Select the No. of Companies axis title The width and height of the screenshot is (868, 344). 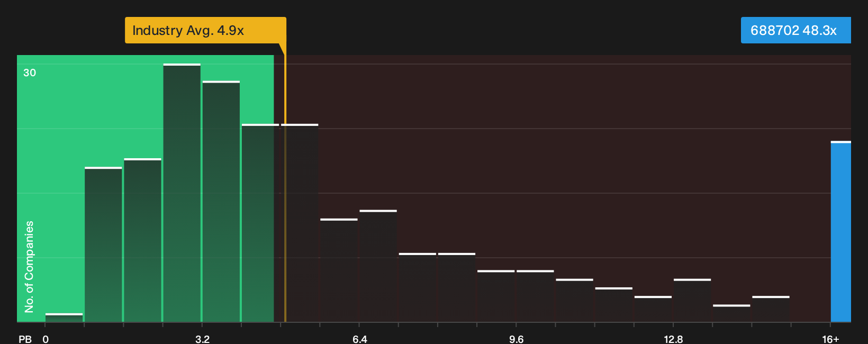29,266
